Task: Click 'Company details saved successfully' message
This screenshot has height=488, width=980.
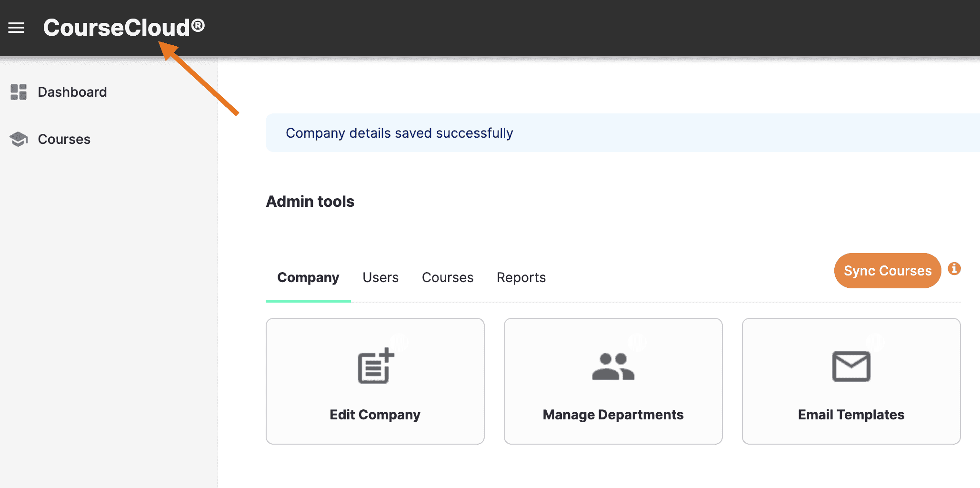Action: point(400,133)
